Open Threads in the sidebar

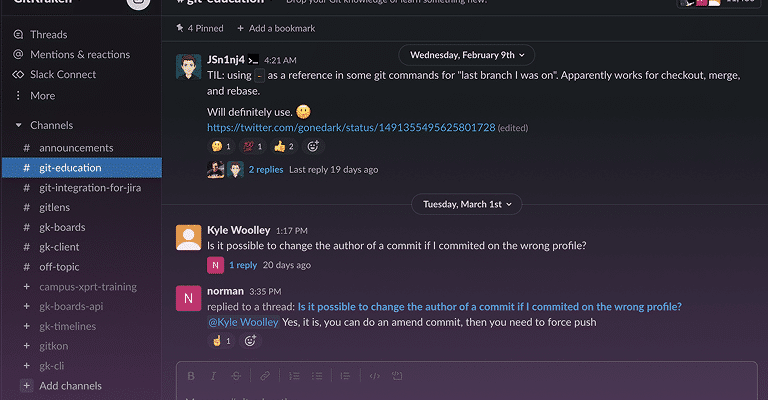pos(48,34)
